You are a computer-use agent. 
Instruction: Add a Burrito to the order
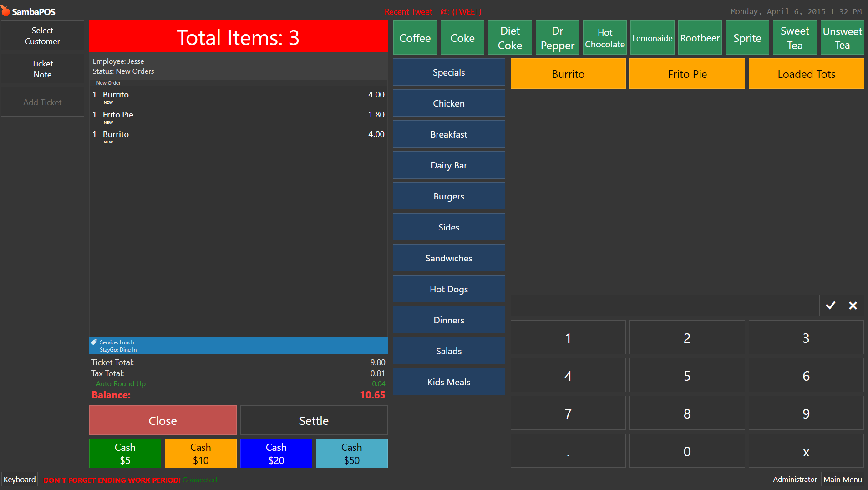click(x=568, y=73)
